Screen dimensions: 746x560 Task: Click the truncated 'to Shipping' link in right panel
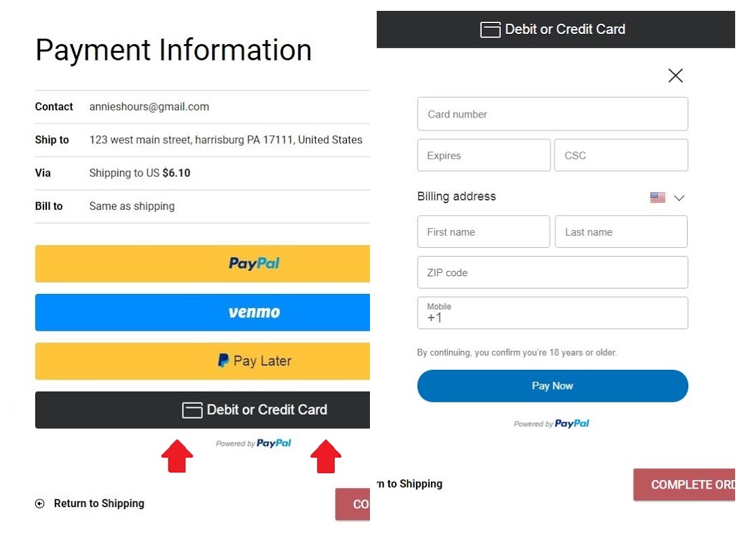409,484
